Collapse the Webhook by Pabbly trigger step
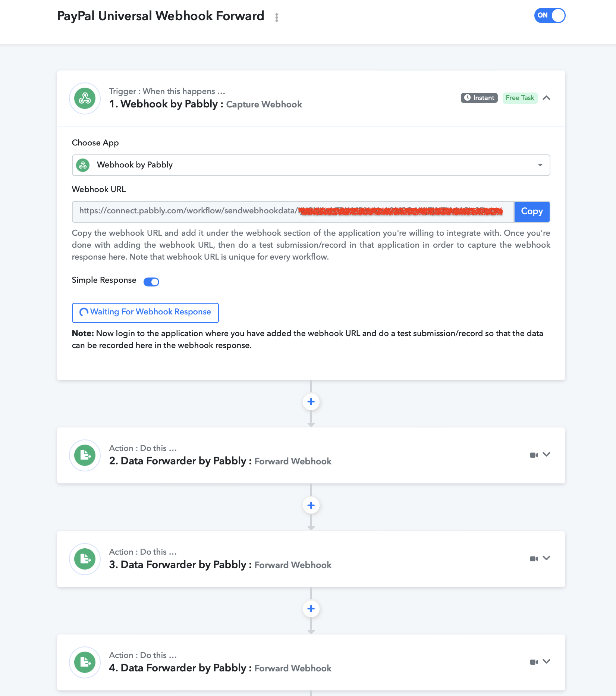Image resolution: width=616 pixels, height=696 pixels. pyautogui.click(x=546, y=98)
